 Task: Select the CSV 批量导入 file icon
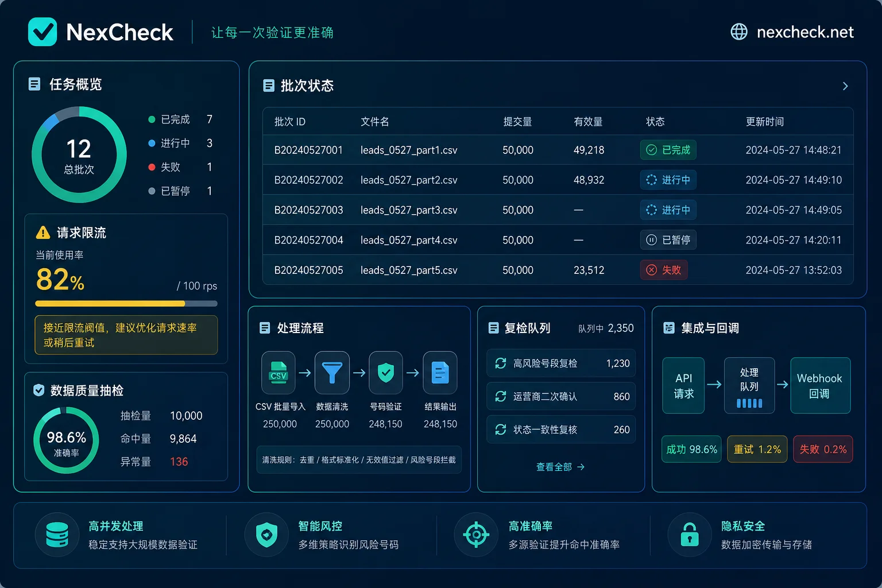[x=278, y=373]
